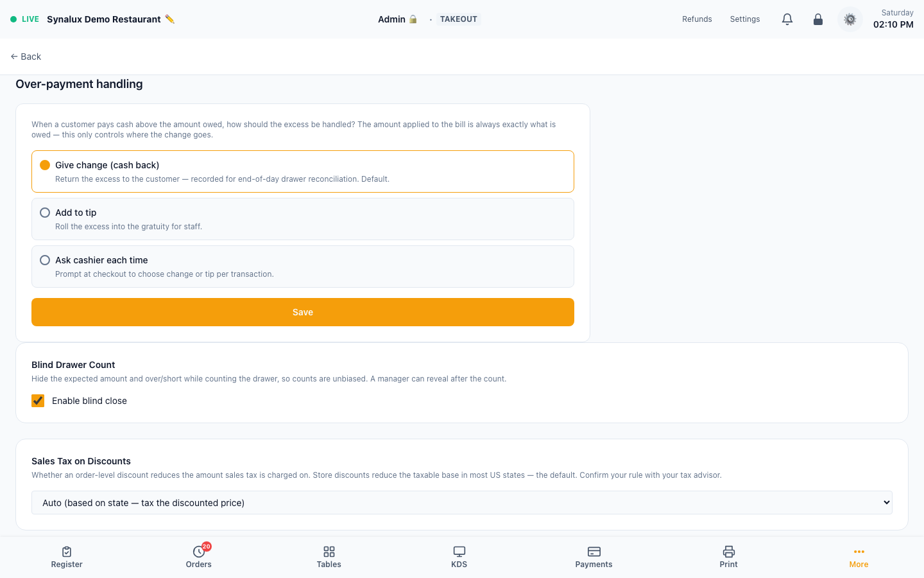
Task: Click the green LIVE status indicator
Action: tap(25, 19)
